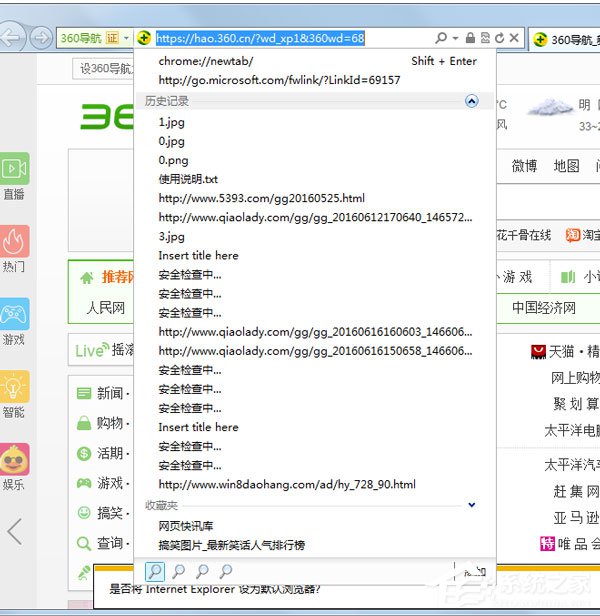Click the cloud weather icon
Image resolution: width=600 pixels, height=616 pixels.
pos(550,107)
